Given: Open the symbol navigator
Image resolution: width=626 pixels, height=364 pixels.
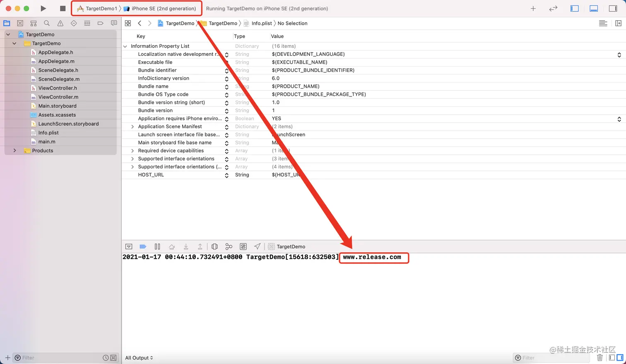Looking at the screenshot, I should 34,23.
